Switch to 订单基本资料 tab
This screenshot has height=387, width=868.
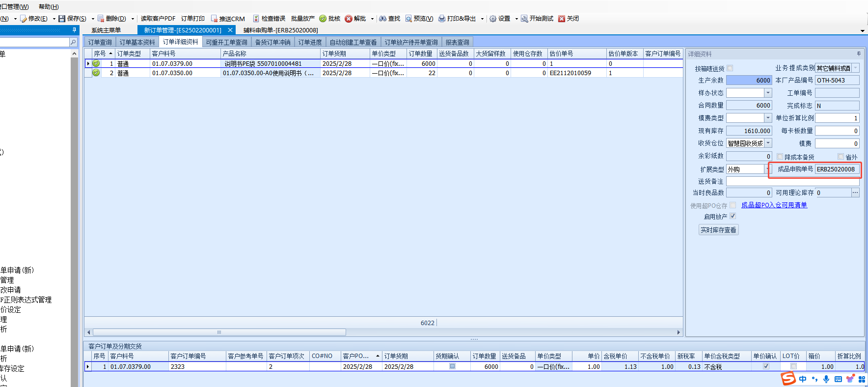137,42
